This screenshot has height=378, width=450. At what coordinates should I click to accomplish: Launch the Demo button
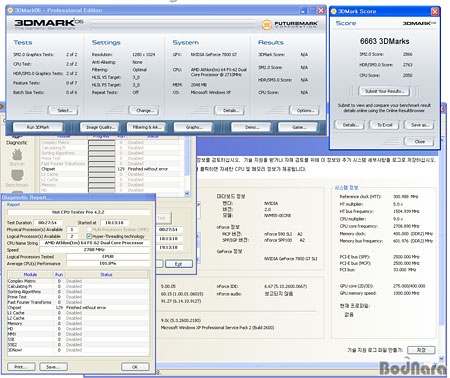pyautogui.click(x=251, y=127)
